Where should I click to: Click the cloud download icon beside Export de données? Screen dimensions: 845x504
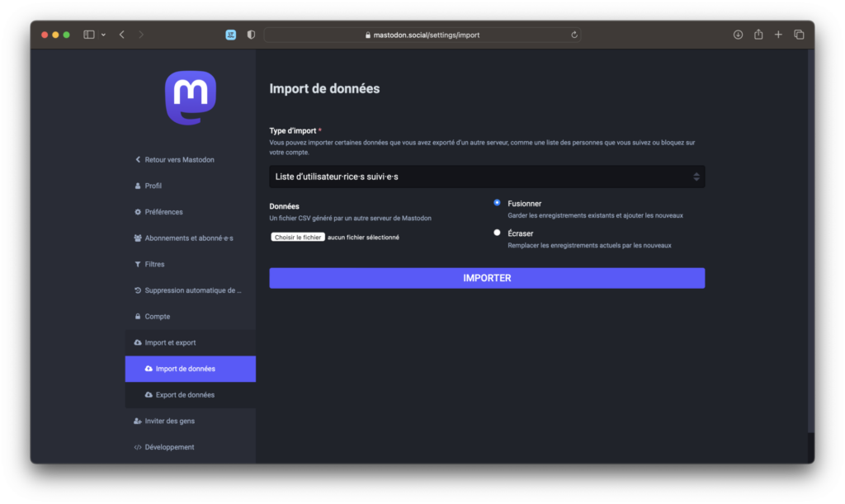[149, 394]
